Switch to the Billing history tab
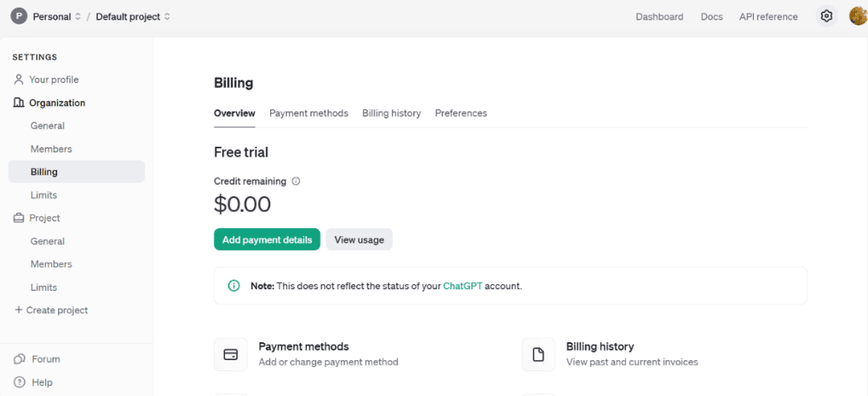The width and height of the screenshot is (868, 396). coord(391,113)
